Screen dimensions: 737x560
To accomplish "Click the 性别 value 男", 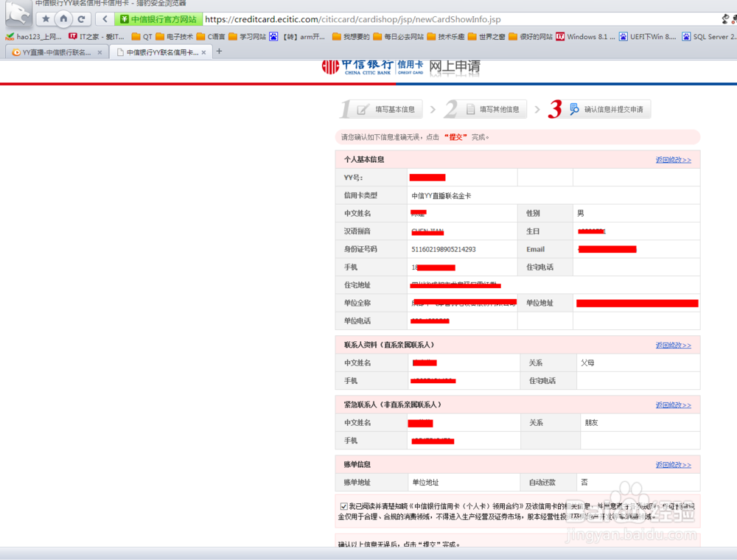I will 581,213.
